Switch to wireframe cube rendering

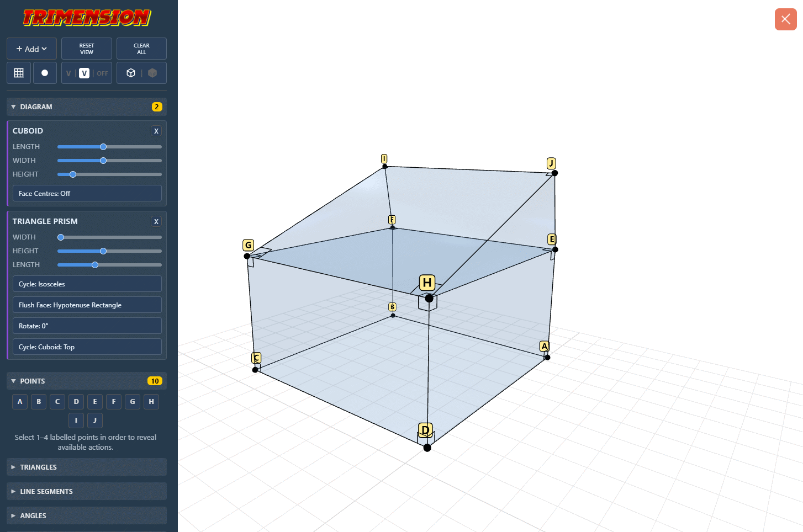131,73
